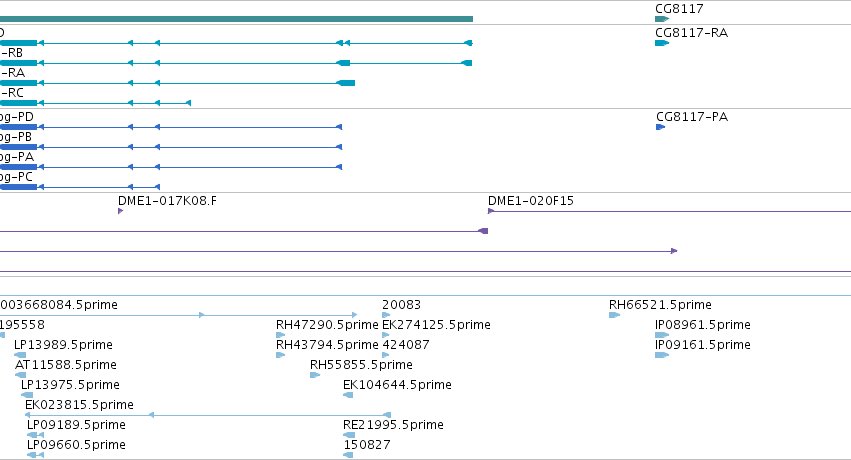Click the 20083 feature glyph
Image resolution: width=851 pixels, height=460 pixels.
pos(386,315)
